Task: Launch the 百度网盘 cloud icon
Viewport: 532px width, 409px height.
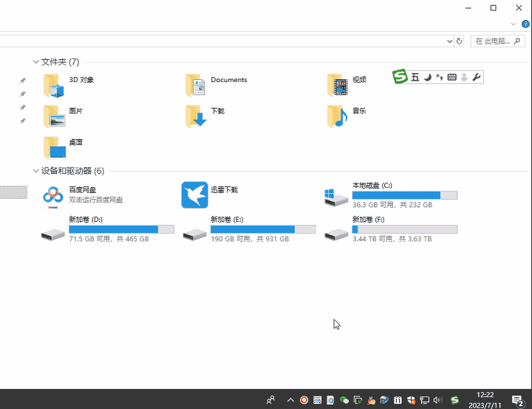Action: point(53,196)
